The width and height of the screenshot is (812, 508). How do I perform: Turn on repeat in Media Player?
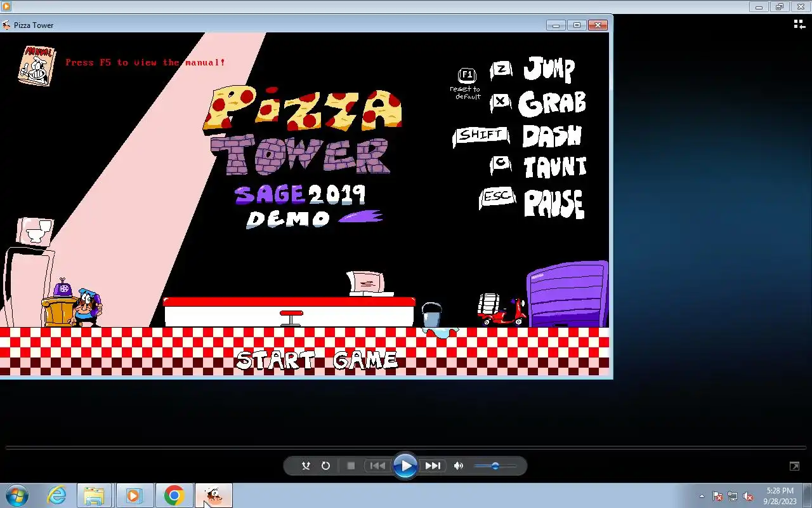tap(325, 466)
